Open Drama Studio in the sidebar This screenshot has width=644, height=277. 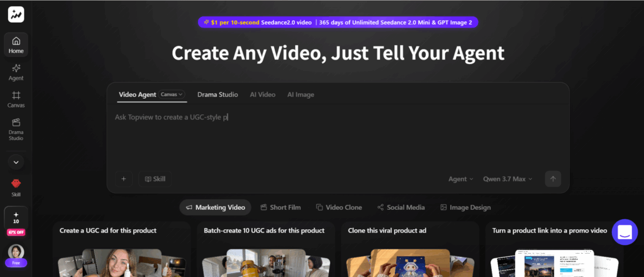click(x=16, y=129)
